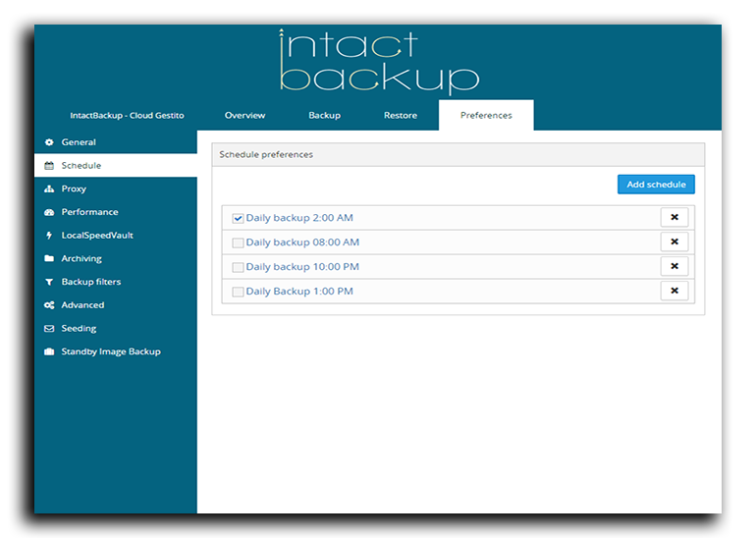Click the Archiving folder icon
The width and height of the screenshot is (756, 538).
49,259
